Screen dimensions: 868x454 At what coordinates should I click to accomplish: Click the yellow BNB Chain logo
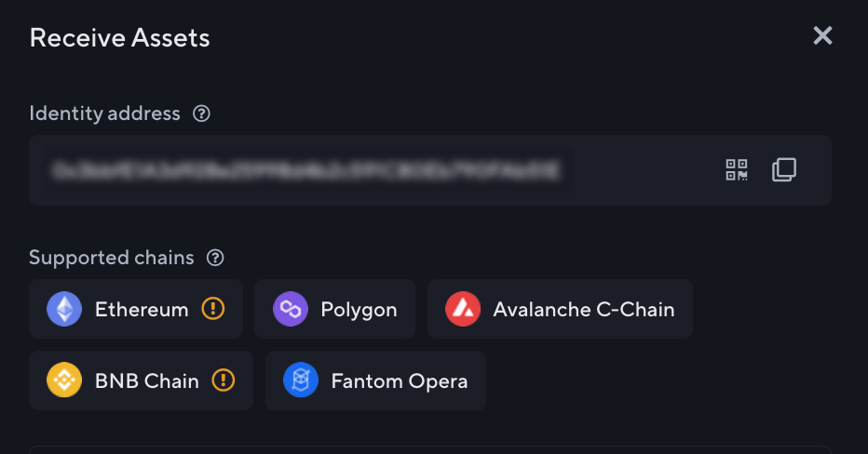click(x=64, y=381)
